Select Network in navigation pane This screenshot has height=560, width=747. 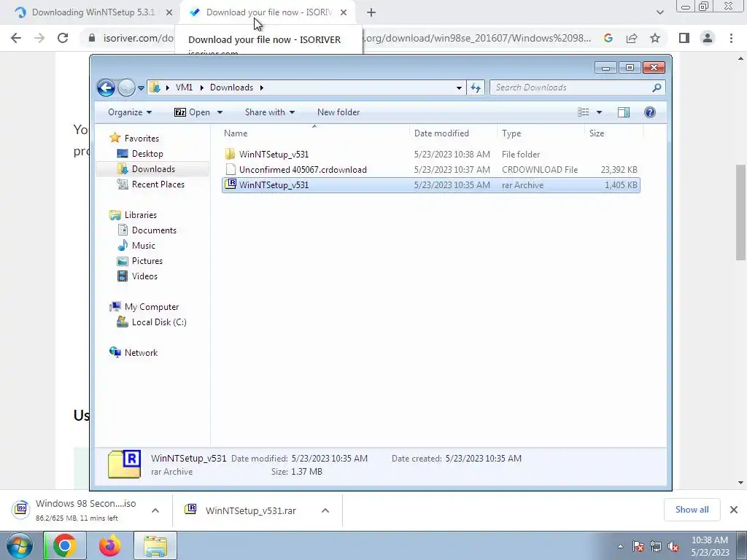coord(141,353)
